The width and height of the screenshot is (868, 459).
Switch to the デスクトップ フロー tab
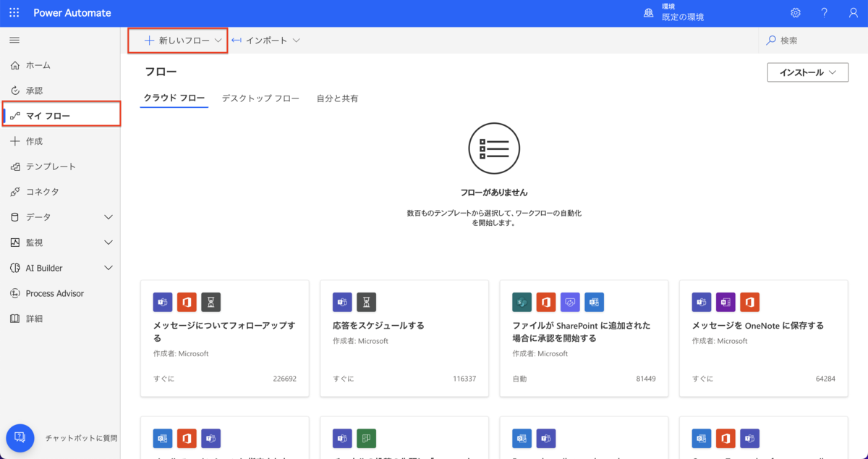[x=260, y=98]
